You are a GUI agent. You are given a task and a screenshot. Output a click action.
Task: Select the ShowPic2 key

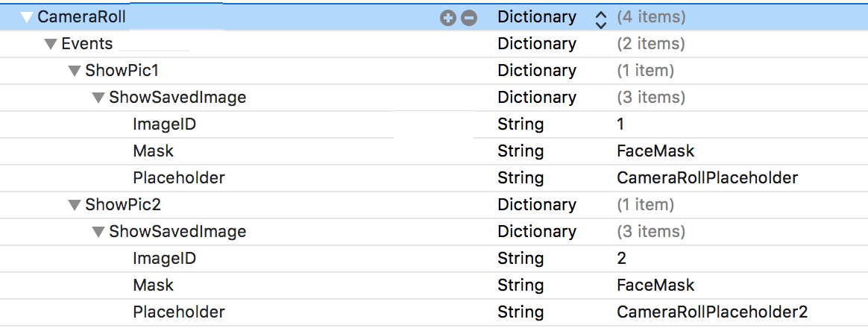123,204
